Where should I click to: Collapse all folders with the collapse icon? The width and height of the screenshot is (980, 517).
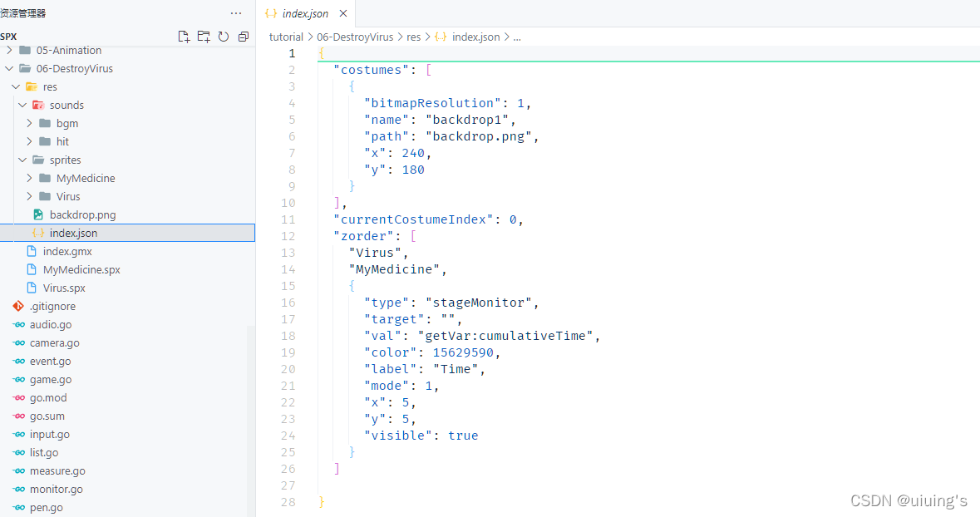(x=243, y=37)
